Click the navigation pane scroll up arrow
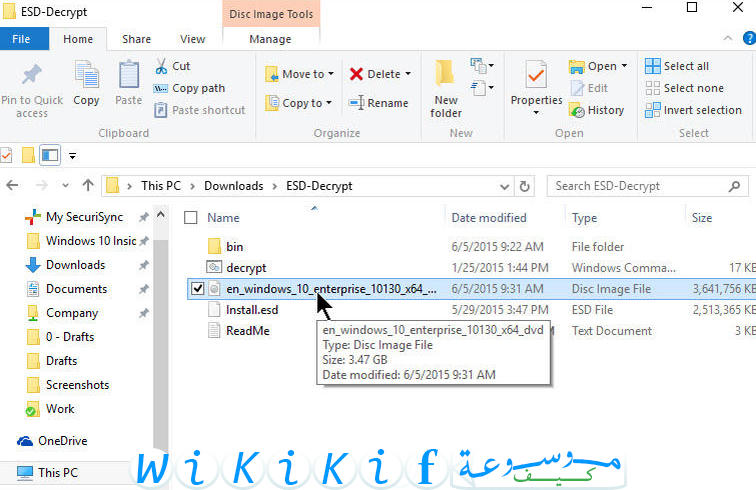This screenshot has height=490, width=756. (161, 215)
